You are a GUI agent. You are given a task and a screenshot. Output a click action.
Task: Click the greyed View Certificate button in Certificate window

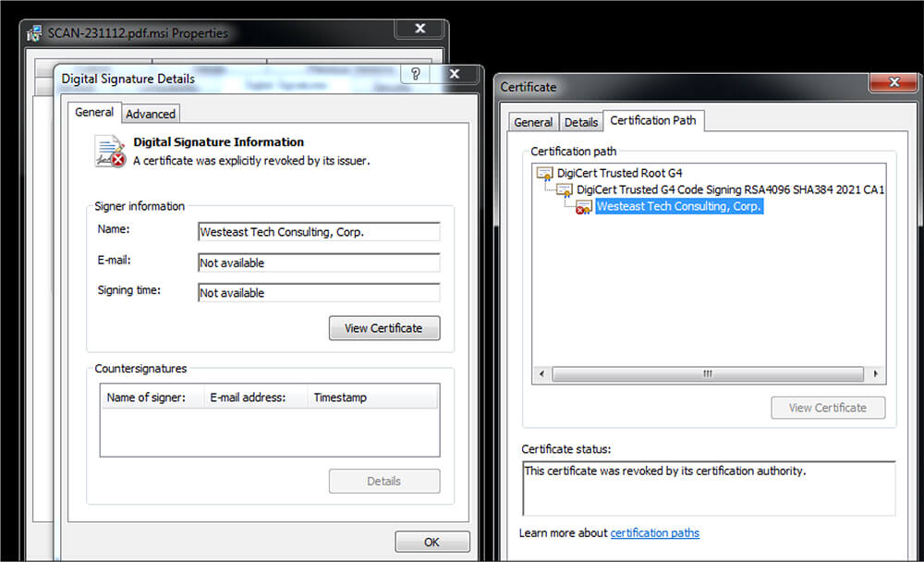click(827, 408)
